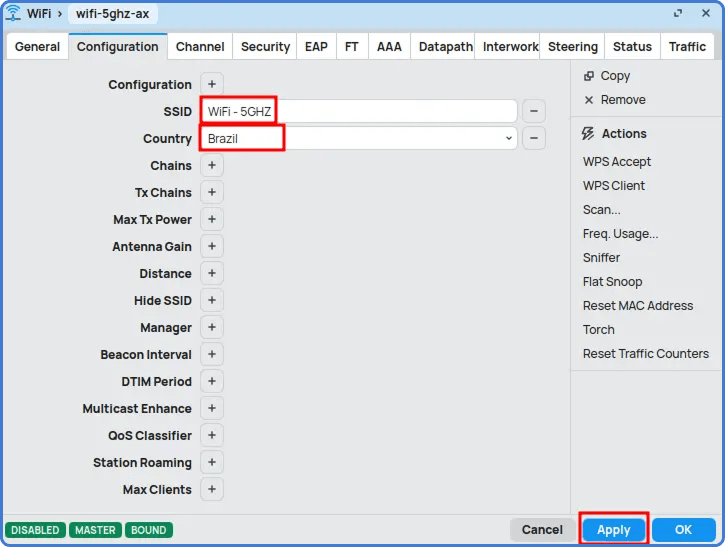Expand the Beacon Interval field

212,354
